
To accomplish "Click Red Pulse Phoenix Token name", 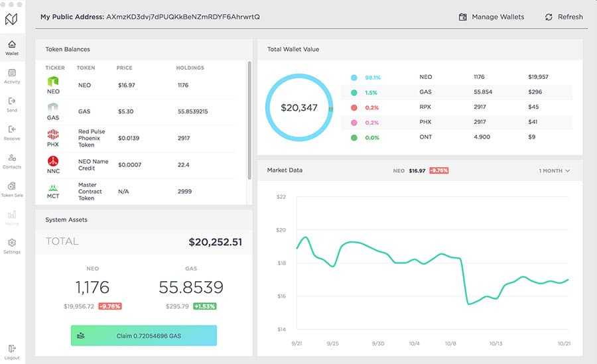I will (x=92, y=138).
